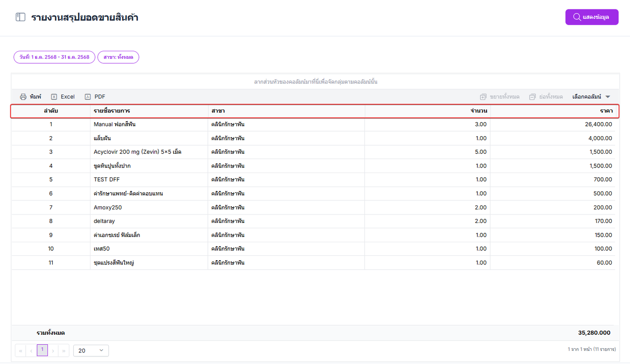Click the total amount 35,280.000

click(594, 333)
